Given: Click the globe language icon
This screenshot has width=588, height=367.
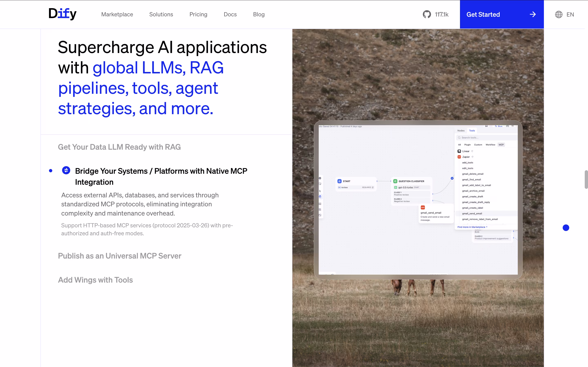Looking at the screenshot, I should pyautogui.click(x=559, y=14).
